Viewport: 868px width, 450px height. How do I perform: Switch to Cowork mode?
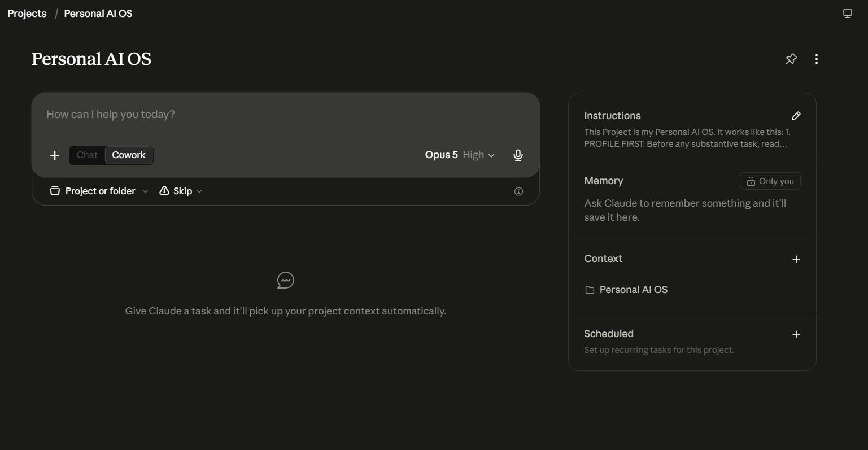(129, 155)
